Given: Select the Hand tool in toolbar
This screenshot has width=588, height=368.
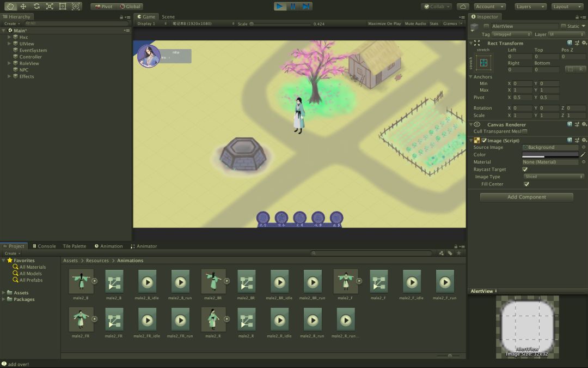Looking at the screenshot, I should pyautogui.click(x=10, y=7).
